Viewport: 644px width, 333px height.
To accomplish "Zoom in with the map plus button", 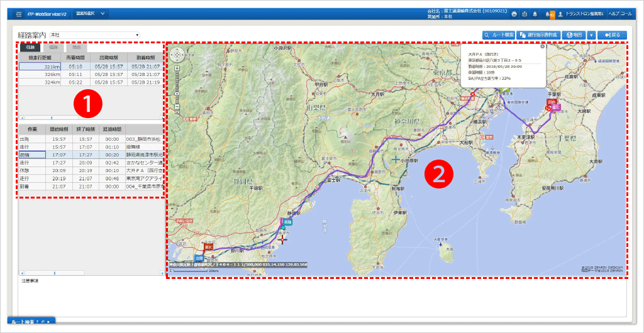I will point(177,68).
